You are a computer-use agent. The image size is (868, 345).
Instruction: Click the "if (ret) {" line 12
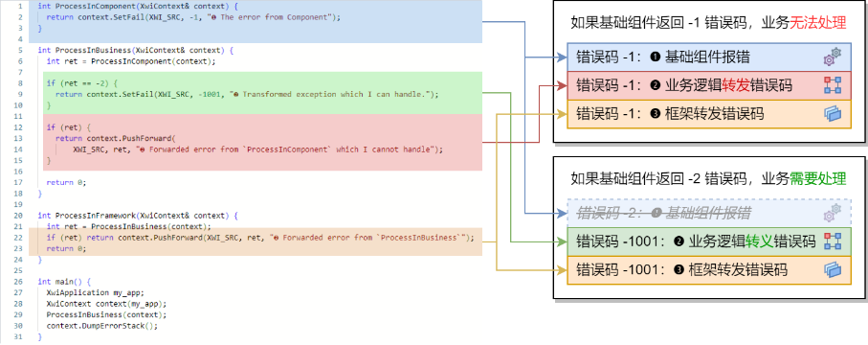point(69,127)
